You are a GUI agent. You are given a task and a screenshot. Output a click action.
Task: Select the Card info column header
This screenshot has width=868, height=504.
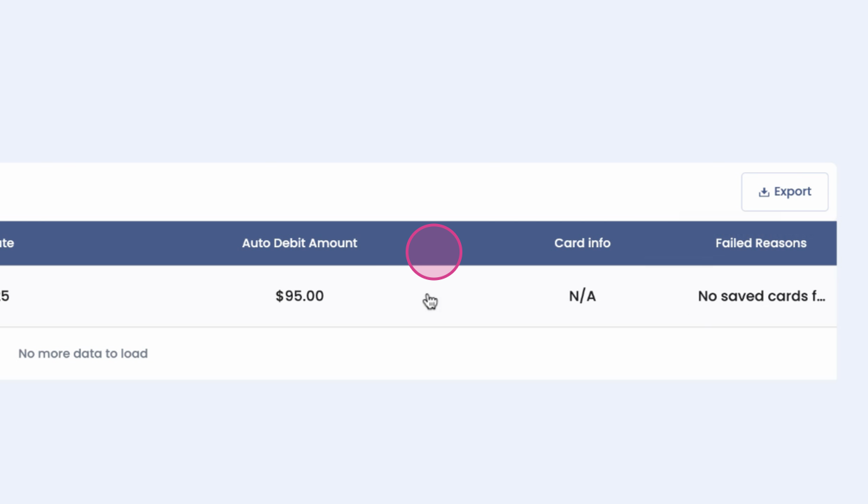(x=583, y=243)
